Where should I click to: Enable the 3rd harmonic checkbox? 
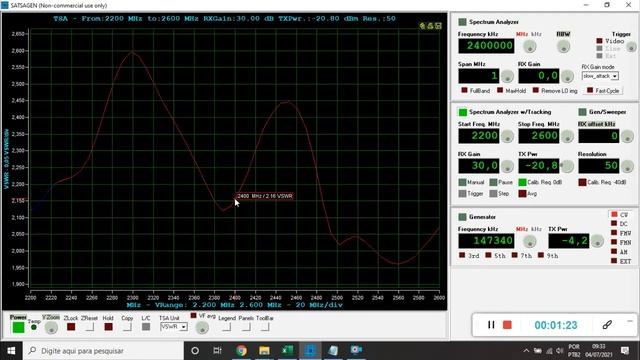(462, 255)
